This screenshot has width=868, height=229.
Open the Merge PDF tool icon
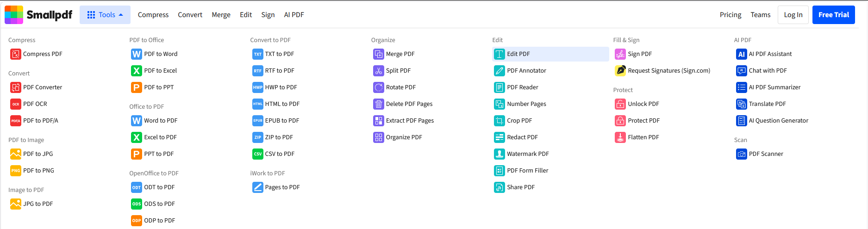tap(379, 54)
